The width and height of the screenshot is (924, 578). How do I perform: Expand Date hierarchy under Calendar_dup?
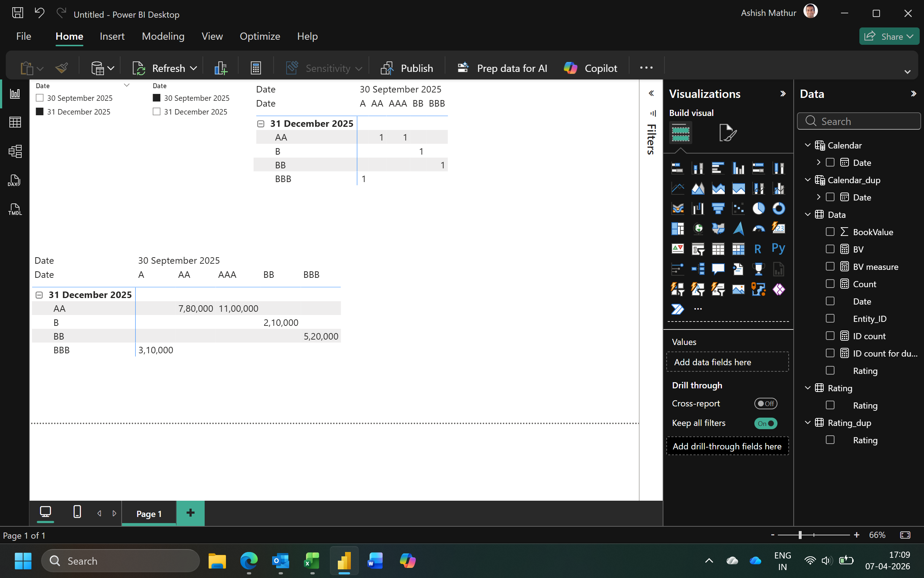tap(818, 197)
